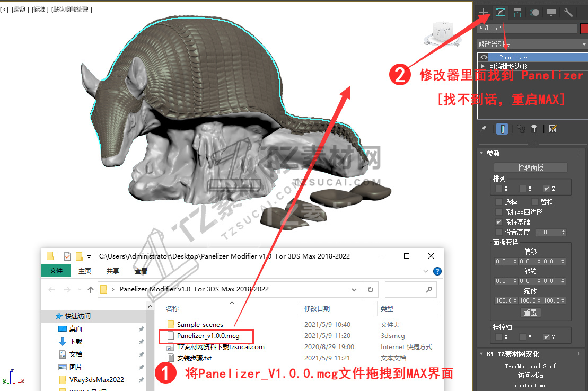Open Explorer address bar history dropdown
This screenshot has width=588, height=391.
[x=354, y=289]
